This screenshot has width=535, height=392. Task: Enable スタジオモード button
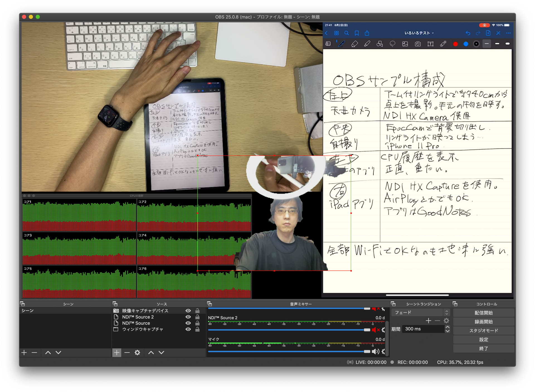click(483, 330)
